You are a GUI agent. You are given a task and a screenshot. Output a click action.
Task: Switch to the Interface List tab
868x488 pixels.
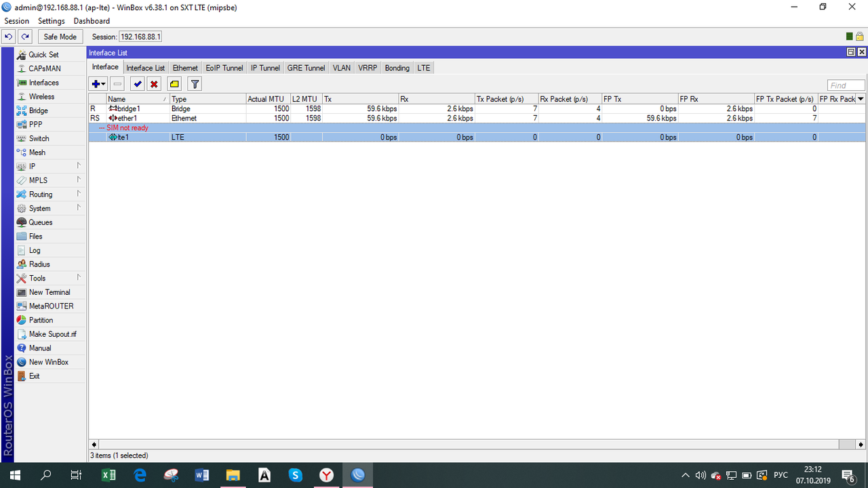coord(145,68)
